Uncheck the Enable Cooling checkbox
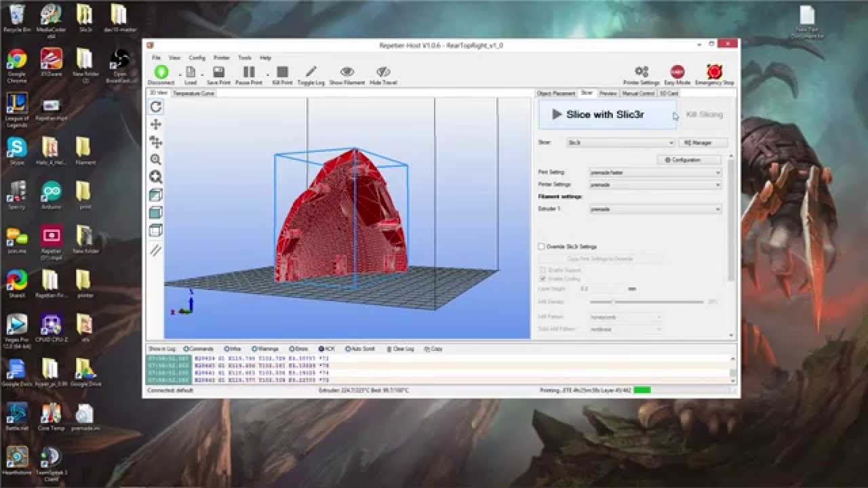This screenshot has height=488, width=868. click(x=542, y=279)
